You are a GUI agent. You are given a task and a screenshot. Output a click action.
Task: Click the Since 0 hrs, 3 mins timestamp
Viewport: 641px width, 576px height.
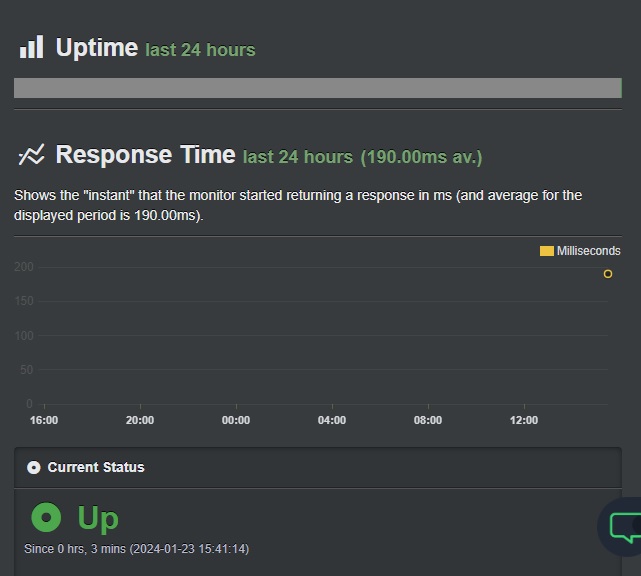tap(137, 549)
